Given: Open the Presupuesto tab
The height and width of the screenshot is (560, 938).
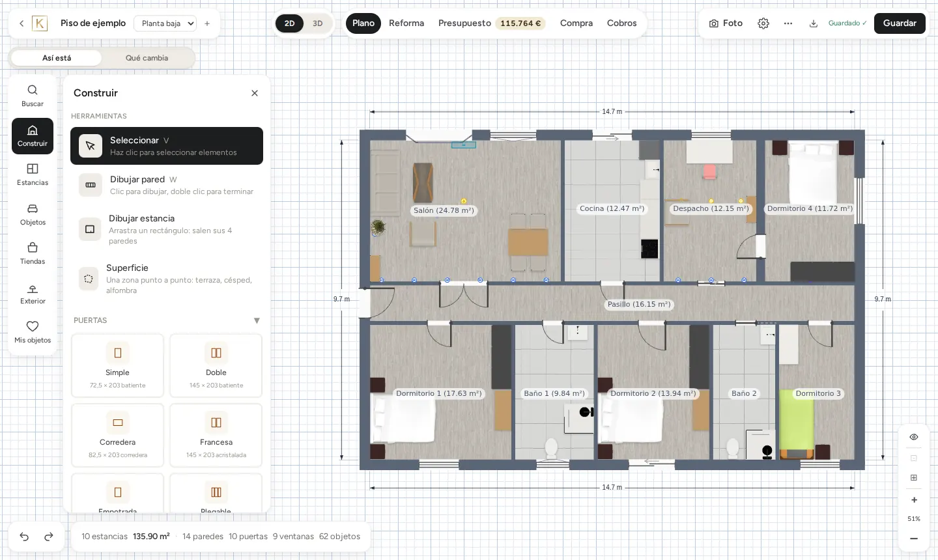Looking at the screenshot, I should tap(491, 23).
